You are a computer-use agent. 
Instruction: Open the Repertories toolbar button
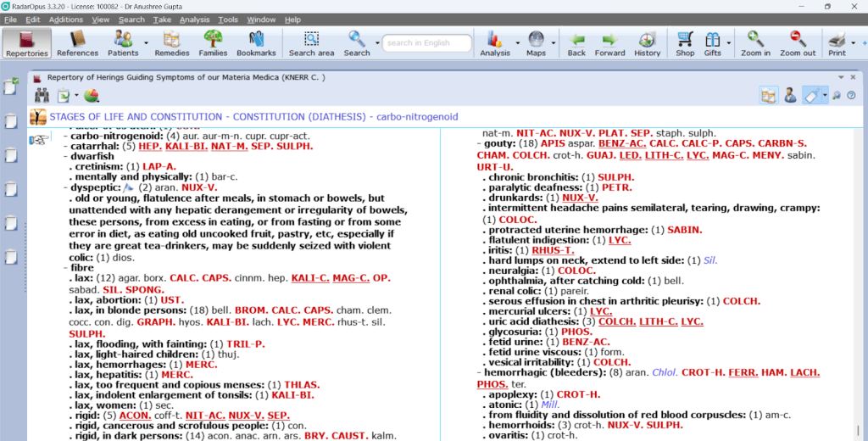(x=26, y=43)
